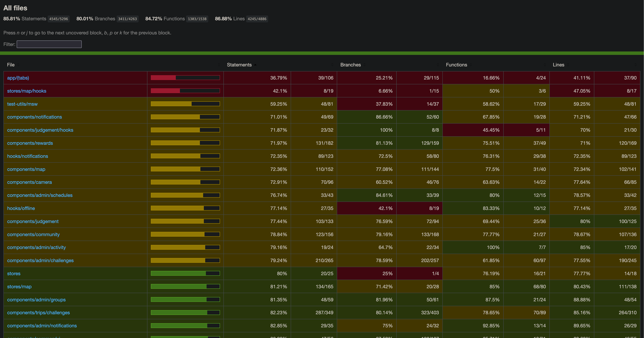The image size is (644, 338).
Task: Open components/judgement/hooks link
Action: pyautogui.click(x=40, y=130)
